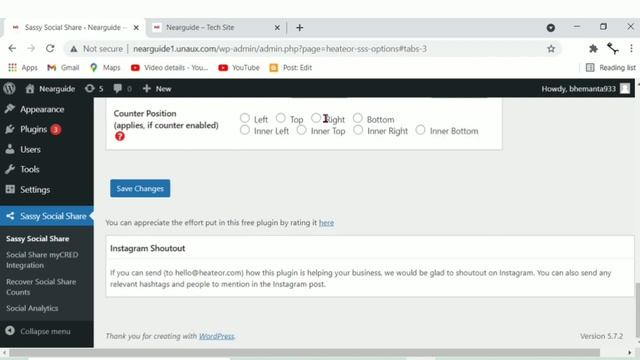Image resolution: width=640 pixels, height=360 pixels.
Task: Click the round profile icon in tab strip
Action: click(551, 27)
